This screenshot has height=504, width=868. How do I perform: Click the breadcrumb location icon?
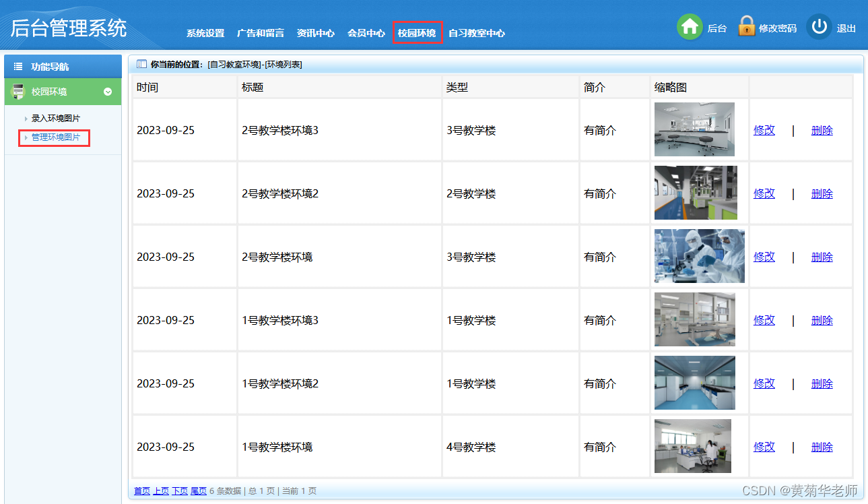click(141, 64)
